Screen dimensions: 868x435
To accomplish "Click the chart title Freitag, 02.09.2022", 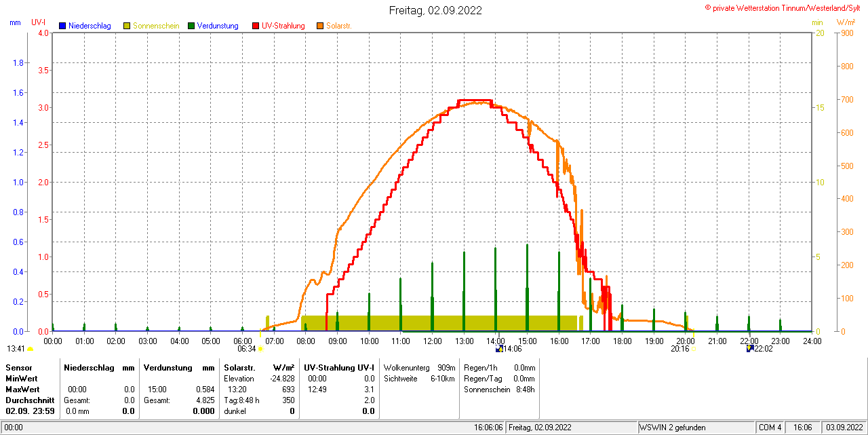I will pyautogui.click(x=436, y=10).
